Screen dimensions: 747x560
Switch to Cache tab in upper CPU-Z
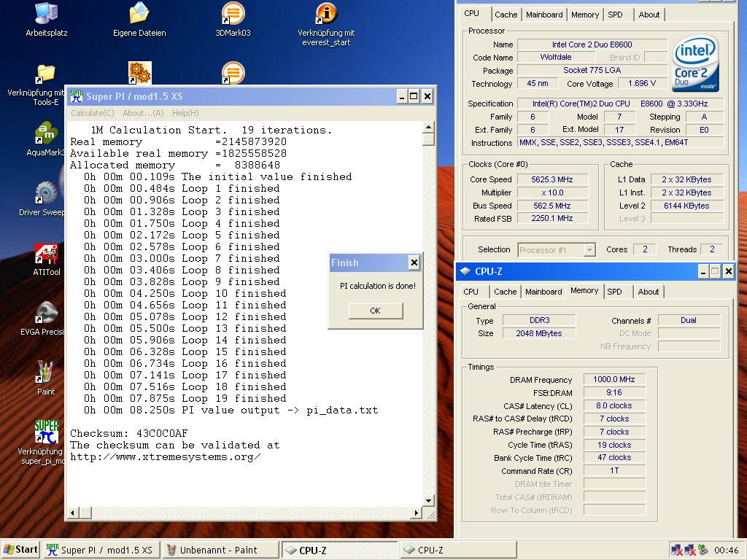tap(506, 15)
